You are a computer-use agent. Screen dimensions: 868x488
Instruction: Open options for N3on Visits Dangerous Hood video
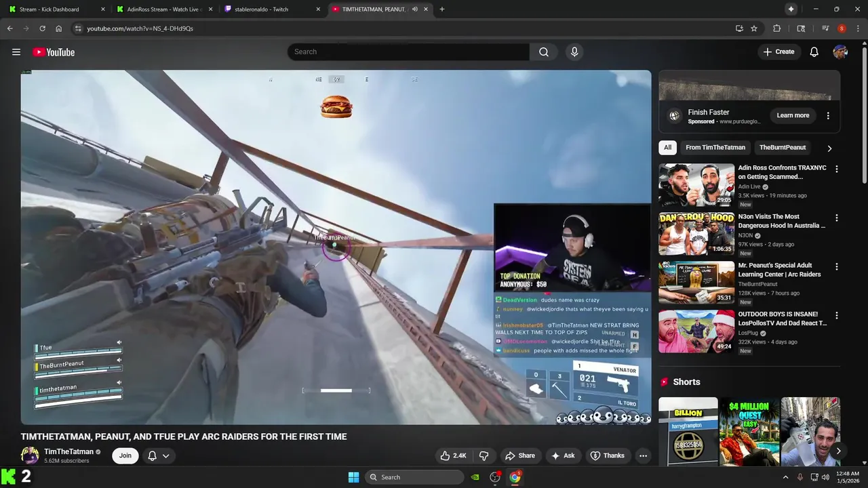836,218
